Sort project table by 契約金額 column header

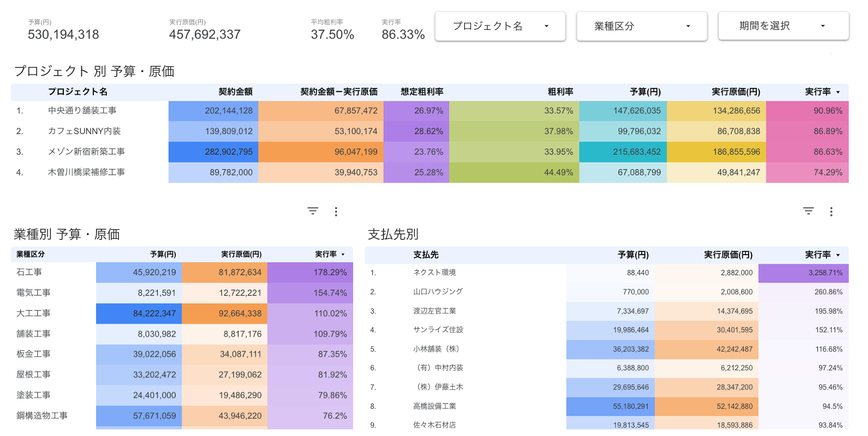coord(235,92)
